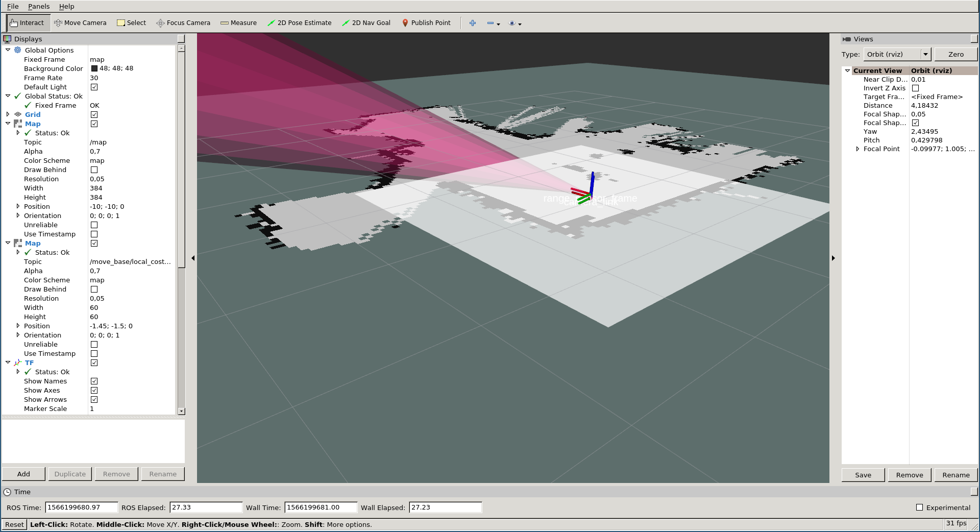Screen dimensions: 980x532
Task: Collapse the Current View tree
Action: tap(847, 70)
